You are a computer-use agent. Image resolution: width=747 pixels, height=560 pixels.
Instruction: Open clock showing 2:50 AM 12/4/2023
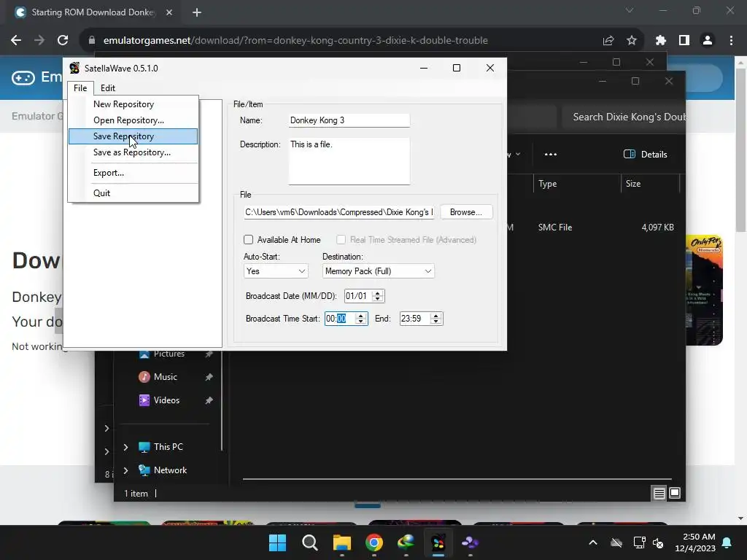[x=695, y=542]
